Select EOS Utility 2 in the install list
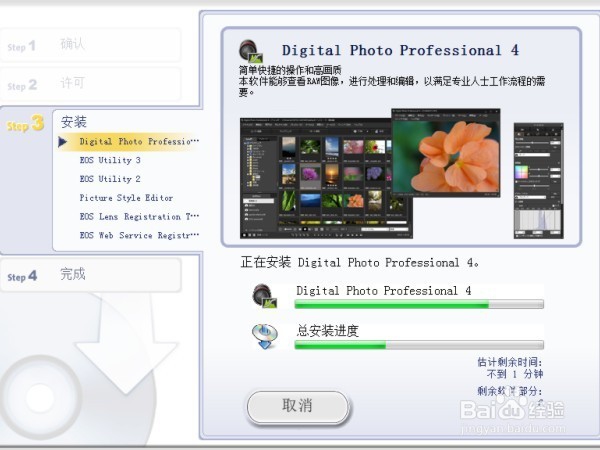The height and width of the screenshot is (450, 600). pos(110,179)
